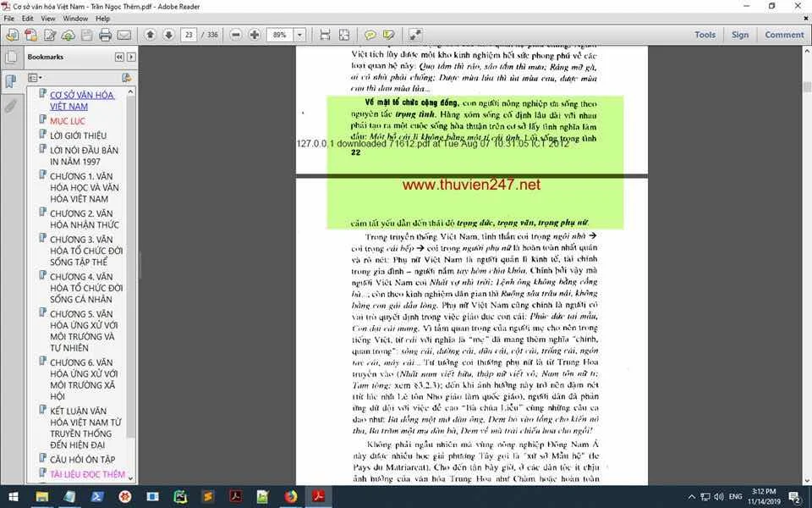The image size is (812, 508).
Task: Click the Save file floppy icon
Action: coord(86,35)
